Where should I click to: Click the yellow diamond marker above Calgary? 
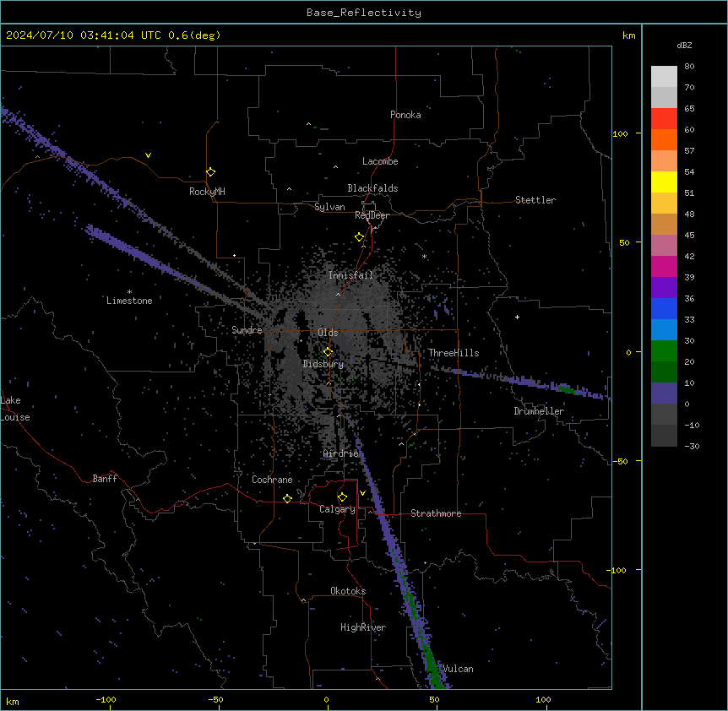point(342,497)
